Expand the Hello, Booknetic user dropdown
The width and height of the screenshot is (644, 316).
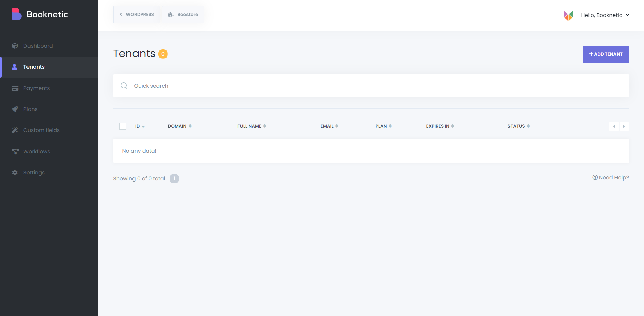pos(605,15)
